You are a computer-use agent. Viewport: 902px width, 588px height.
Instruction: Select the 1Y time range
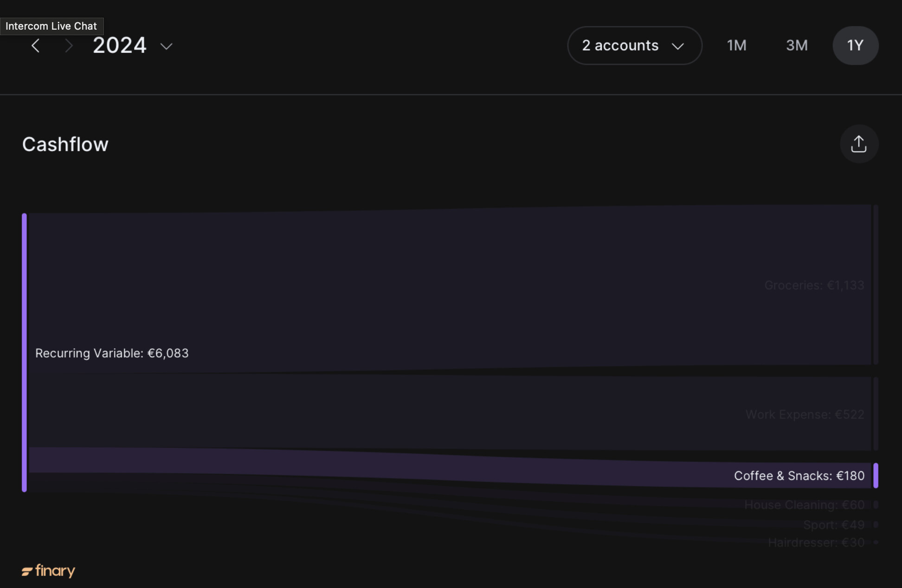pyautogui.click(x=855, y=45)
